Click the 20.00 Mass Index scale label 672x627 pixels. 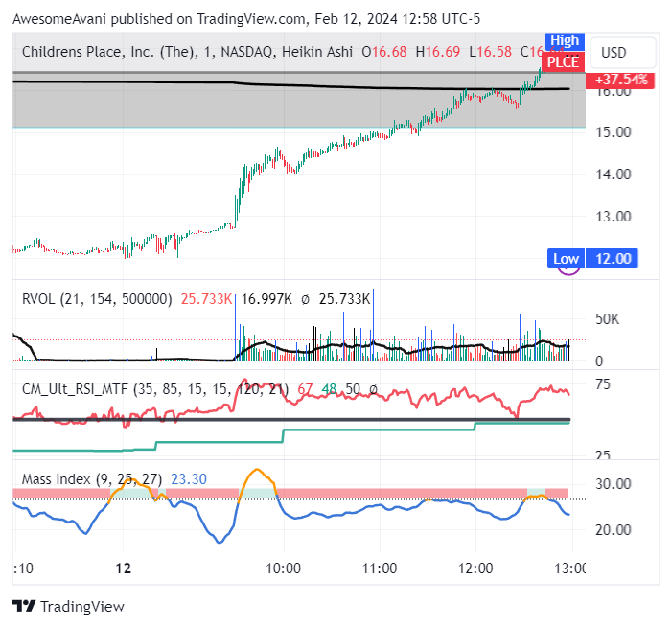[614, 530]
